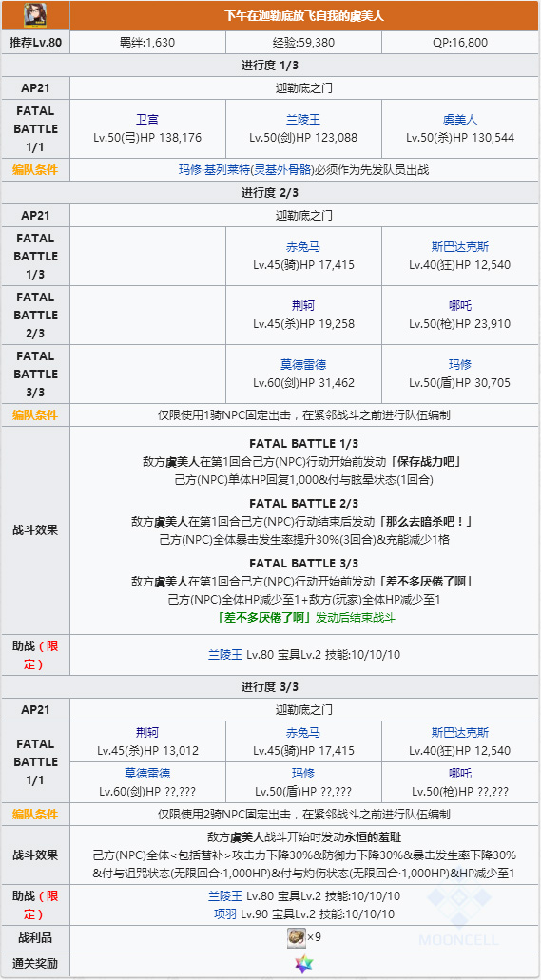
Task: Click 荆轲 link with HP 13,012
Action: tap(147, 733)
